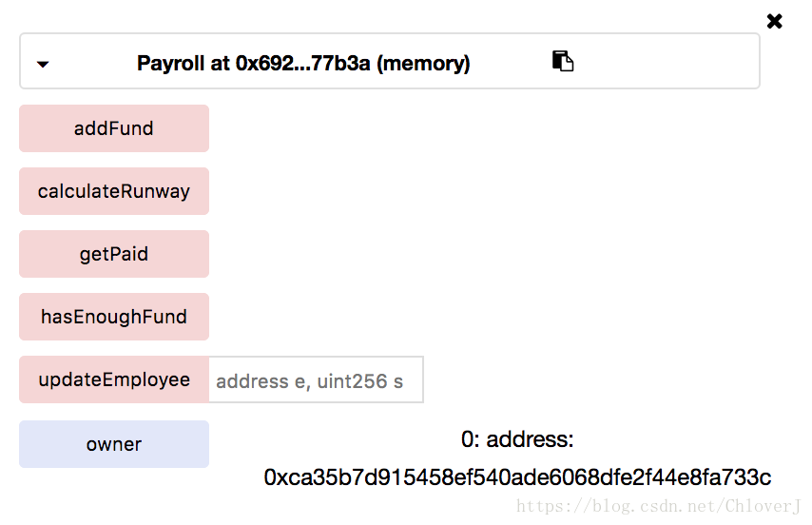Select the returned owner address value

(517, 477)
